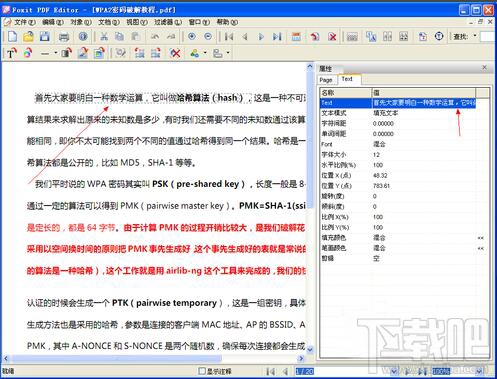Click the alignment tool icon
Viewport: 497px width, 379px height.
click(x=218, y=53)
